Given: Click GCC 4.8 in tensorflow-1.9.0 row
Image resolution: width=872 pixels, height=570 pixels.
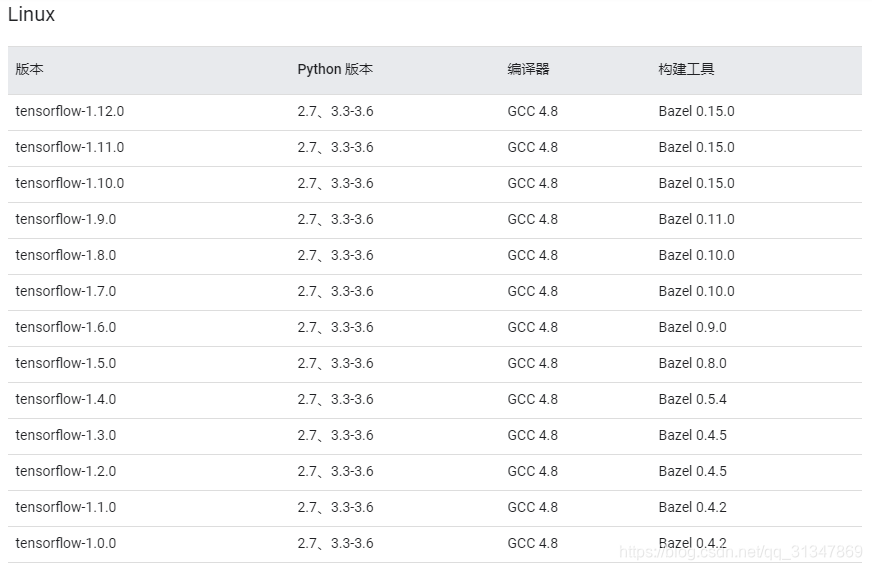Looking at the screenshot, I should [532, 219].
